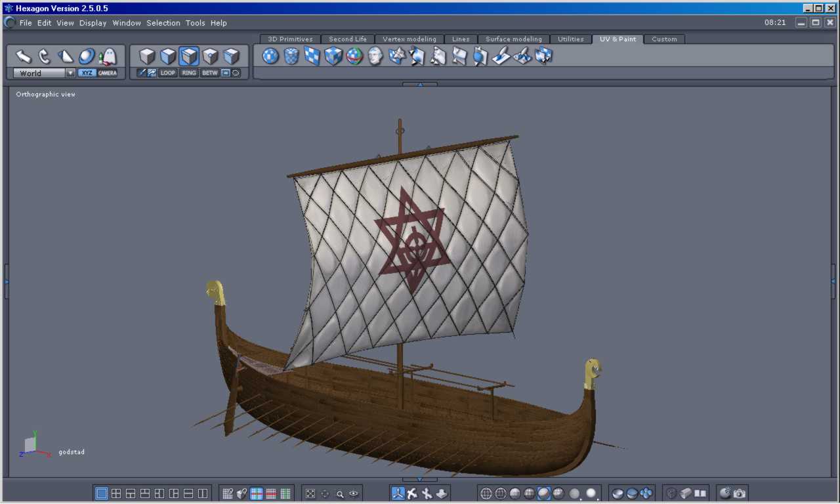The height and width of the screenshot is (504, 840).
Task: Open the File menu
Action: [x=26, y=23]
